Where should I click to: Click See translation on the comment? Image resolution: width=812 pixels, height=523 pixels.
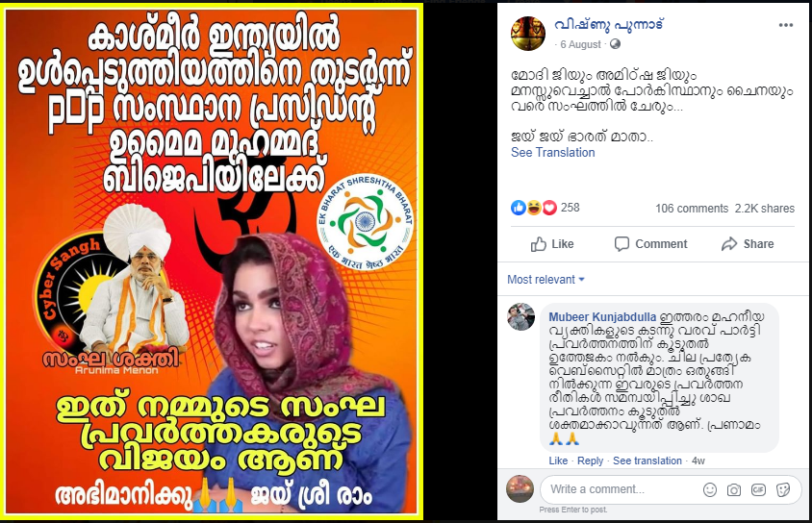pyautogui.click(x=647, y=461)
